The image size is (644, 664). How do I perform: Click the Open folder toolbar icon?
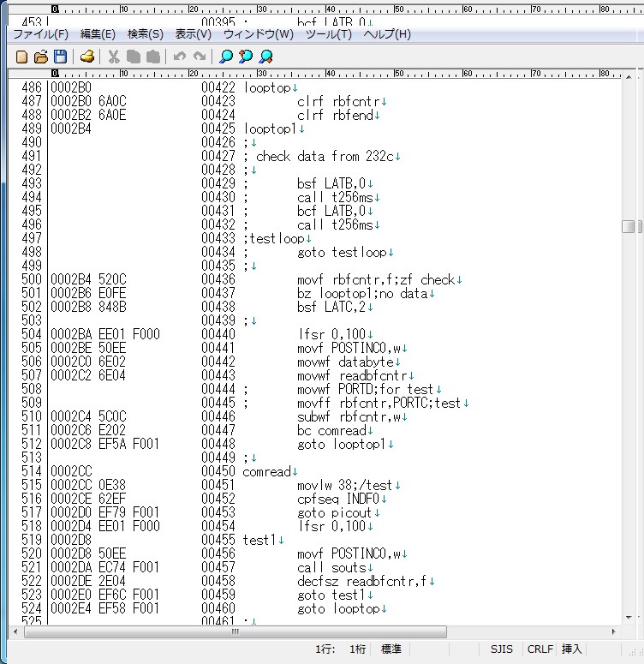point(41,57)
